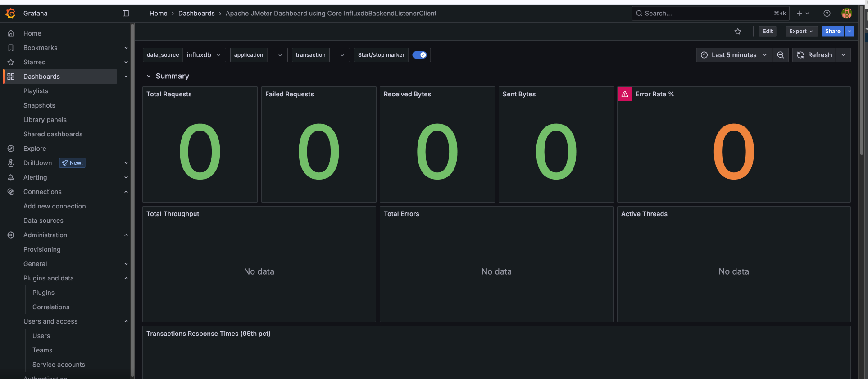Image resolution: width=868 pixels, height=379 pixels.
Task: Click the Connections icon in sidebar
Action: [11, 192]
